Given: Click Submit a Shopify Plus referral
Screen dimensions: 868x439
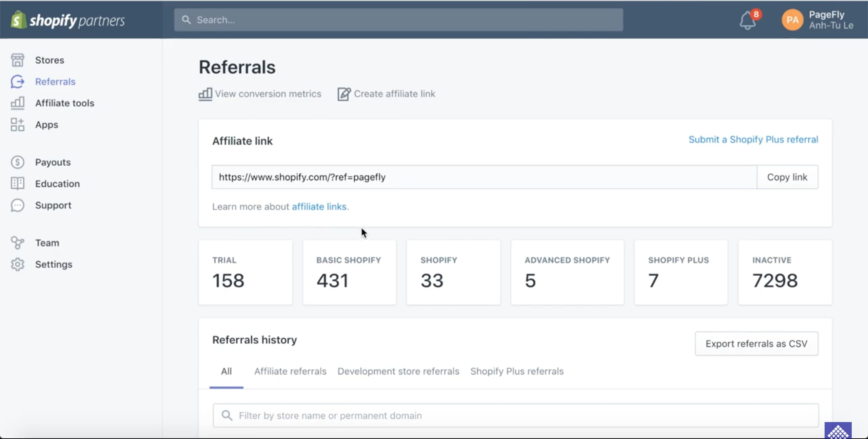Looking at the screenshot, I should (x=753, y=140).
